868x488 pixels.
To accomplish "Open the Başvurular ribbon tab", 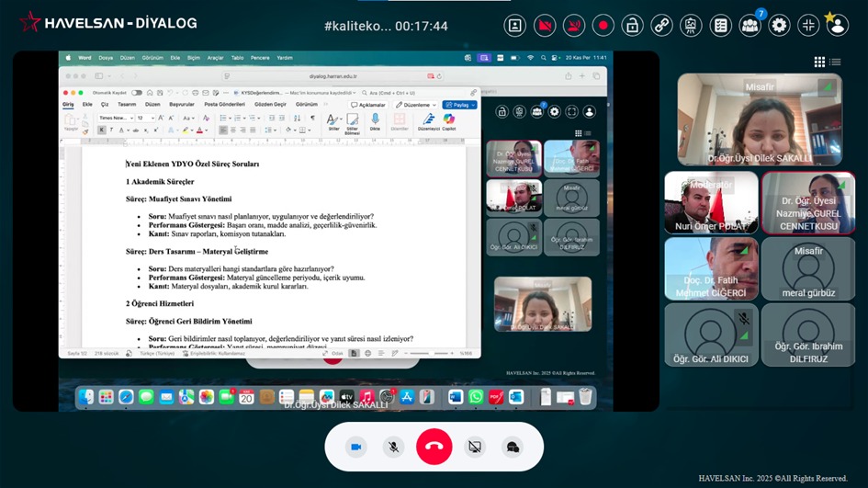I will (182, 105).
